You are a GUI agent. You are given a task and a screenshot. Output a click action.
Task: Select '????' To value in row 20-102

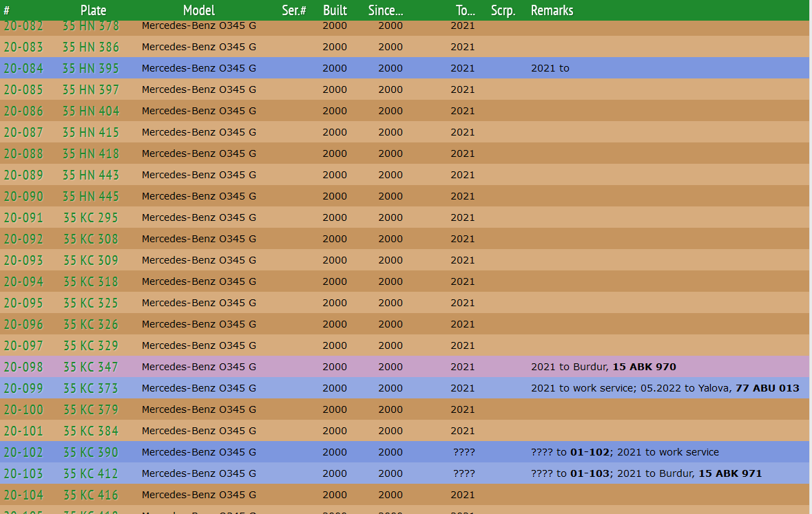pyautogui.click(x=464, y=452)
